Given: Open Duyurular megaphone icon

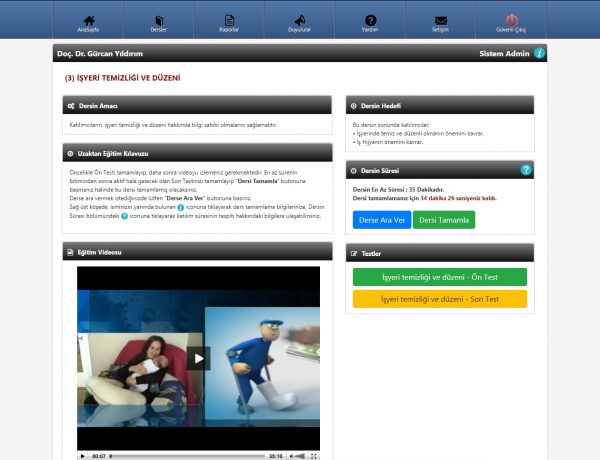Looking at the screenshot, I should click(x=300, y=21).
